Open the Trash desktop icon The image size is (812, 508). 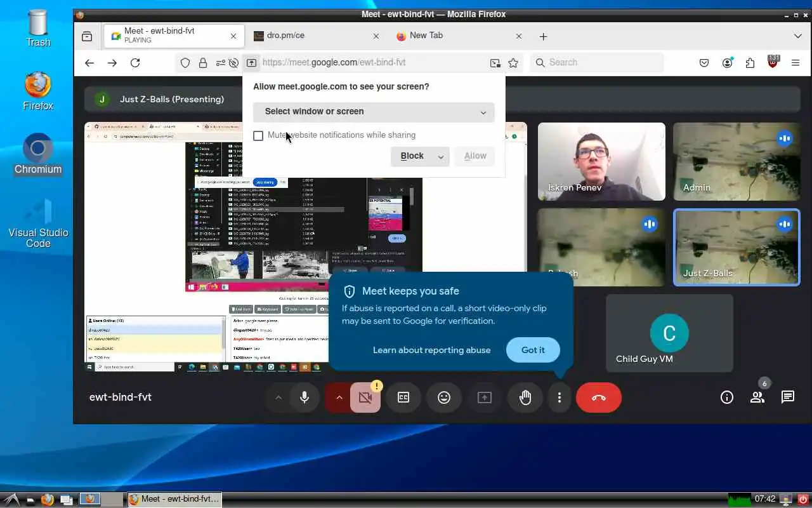pyautogui.click(x=38, y=29)
